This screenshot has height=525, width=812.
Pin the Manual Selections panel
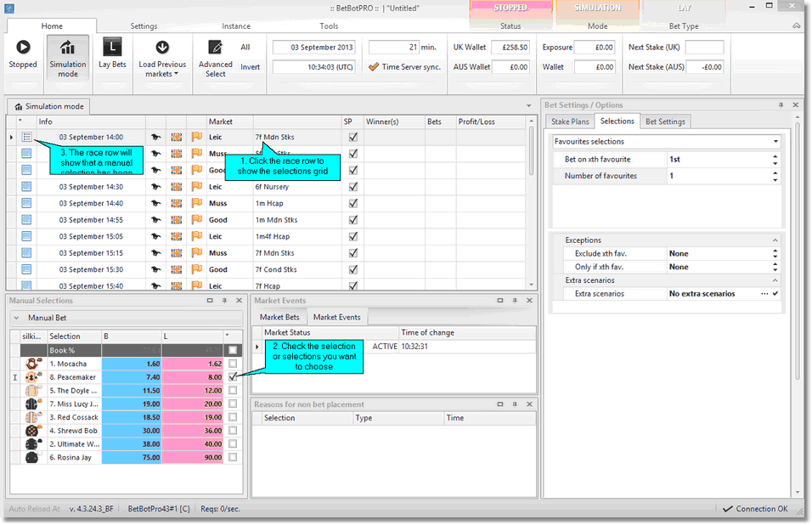224,300
